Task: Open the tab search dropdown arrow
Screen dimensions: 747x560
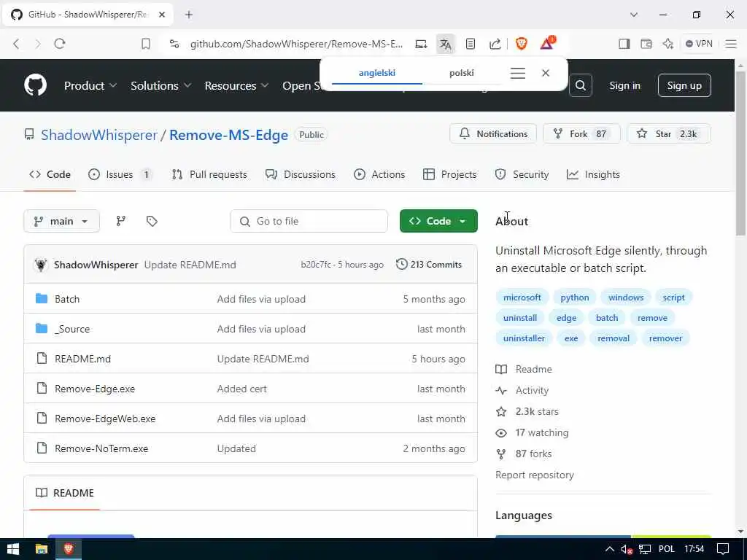Action: tap(634, 15)
